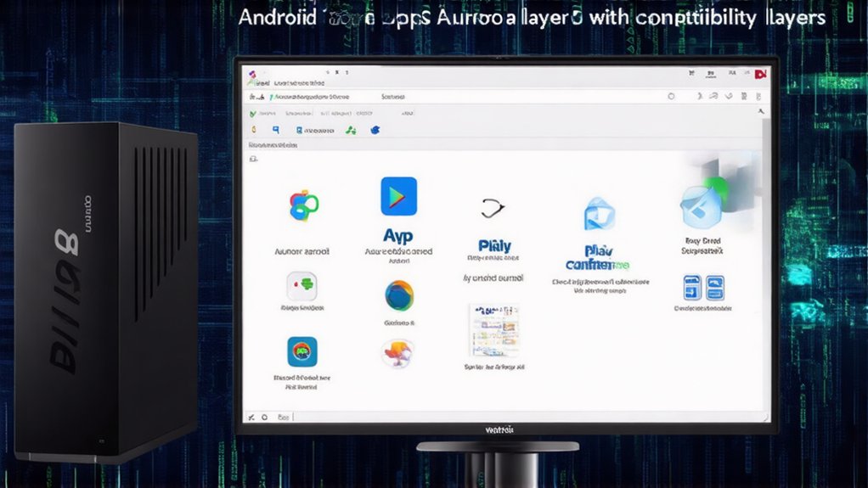Click the blue flag icon in the toolbar
Viewport: 868px width, 488px height.
[276, 130]
